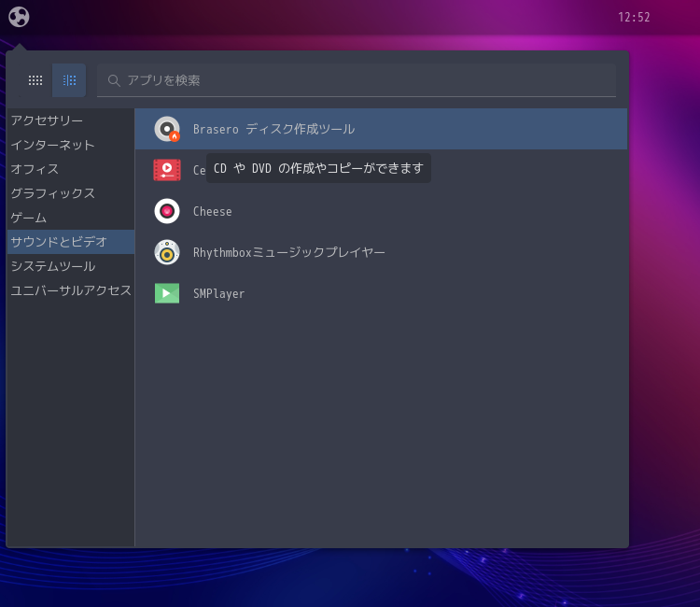This screenshot has height=607, width=700.
Task: Launch Rhythmboxミュージックプレイヤー entry
Action: [x=381, y=252]
